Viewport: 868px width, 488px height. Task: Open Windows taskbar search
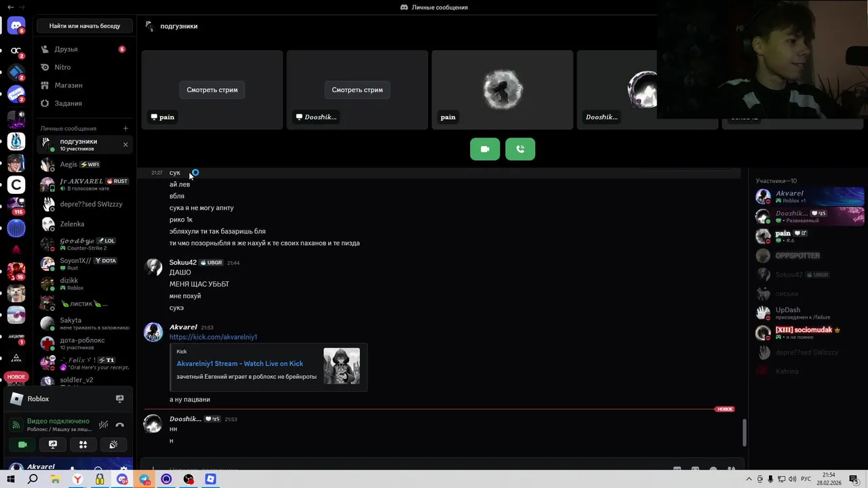coord(33,479)
